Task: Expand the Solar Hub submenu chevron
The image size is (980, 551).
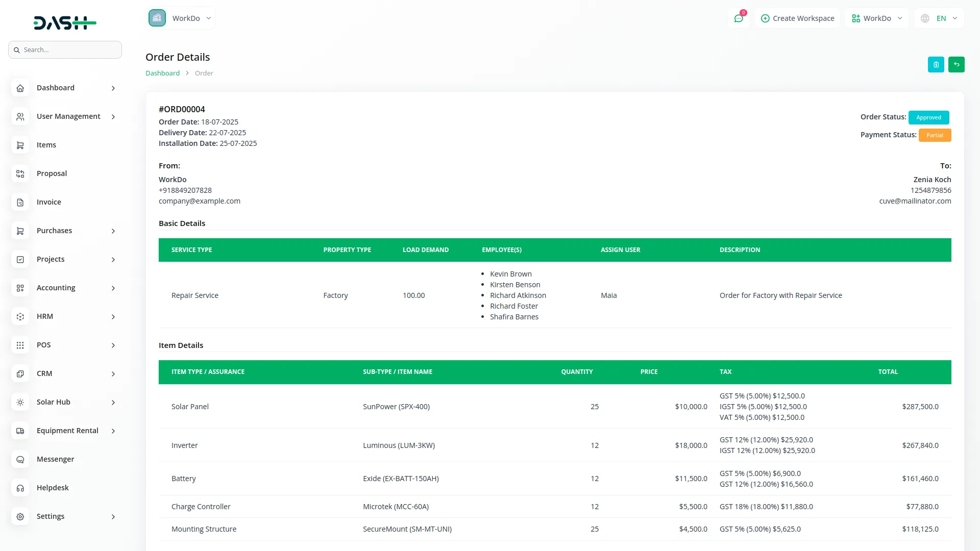Action: point(113,403)
